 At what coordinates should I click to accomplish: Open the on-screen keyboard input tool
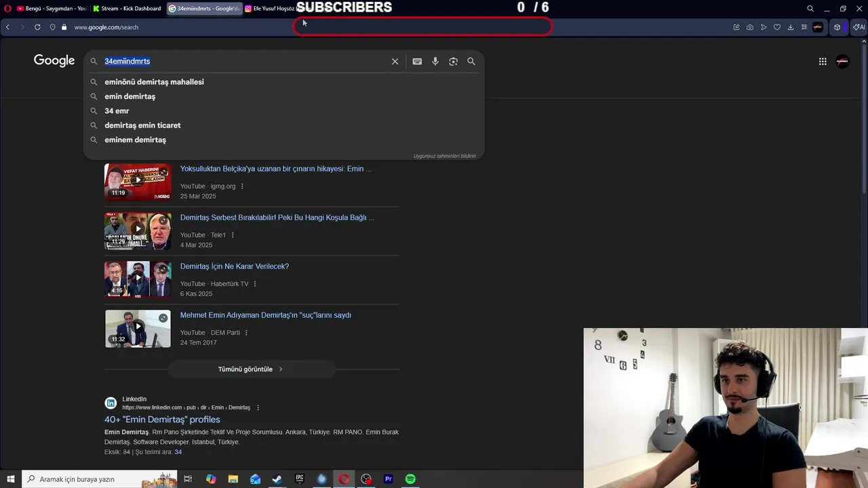point(417,62)
